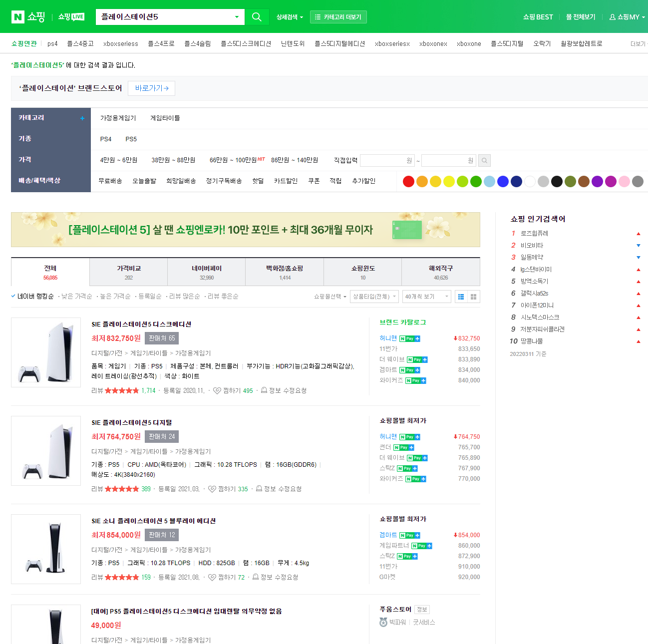
Task: Switch to list view icon
Action: coord(461,297)
